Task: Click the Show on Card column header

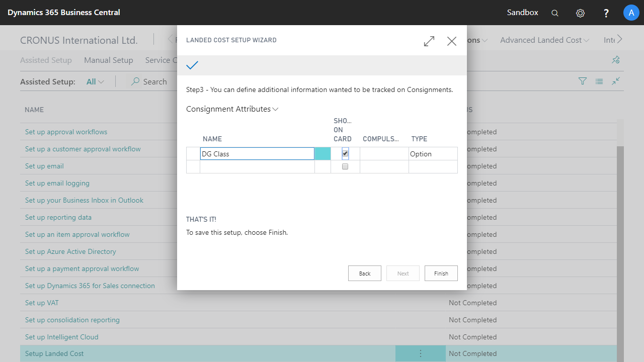Action: pyautogui.click(x=343, y=130)
